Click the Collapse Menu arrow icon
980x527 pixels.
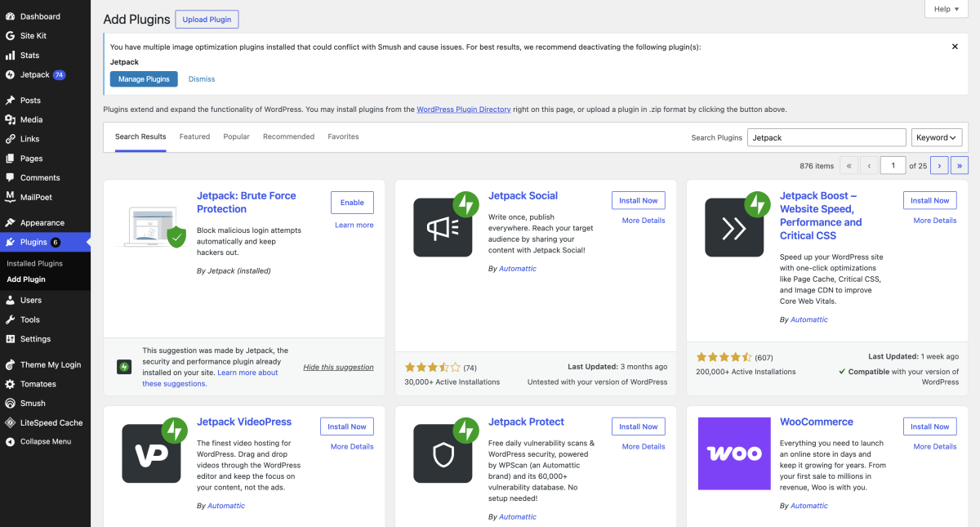pos(10,441)
